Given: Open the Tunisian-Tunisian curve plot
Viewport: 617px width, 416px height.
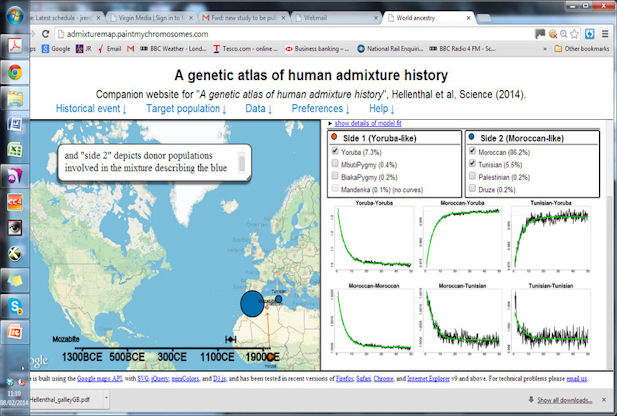Looking at the screenshot, I should tap(550, 319).
